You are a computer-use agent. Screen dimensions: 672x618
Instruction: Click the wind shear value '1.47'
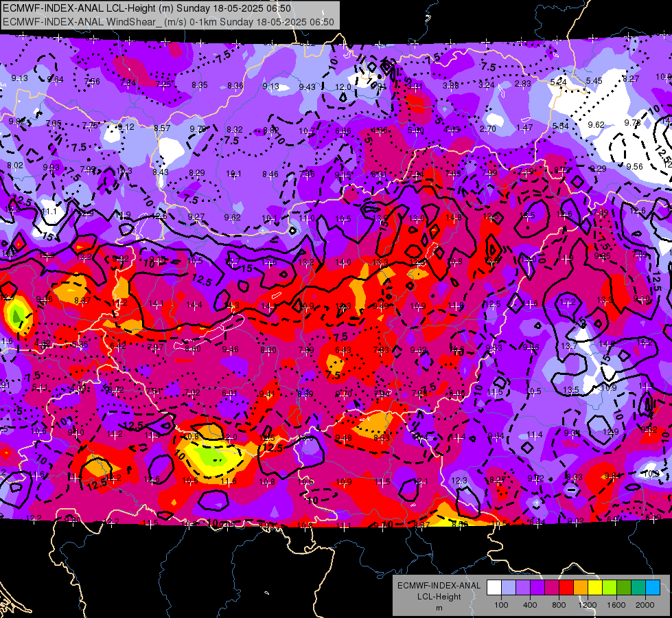pyautogui.click(x=524, y=127)
